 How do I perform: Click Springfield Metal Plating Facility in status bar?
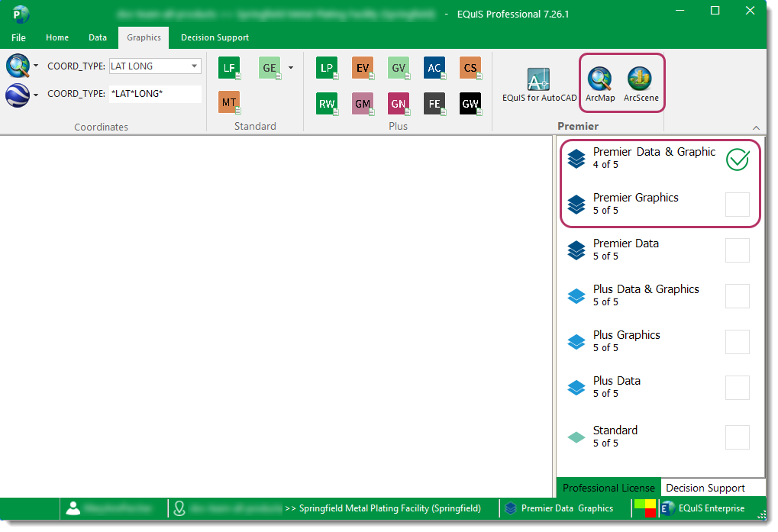[x=389, y=508]
